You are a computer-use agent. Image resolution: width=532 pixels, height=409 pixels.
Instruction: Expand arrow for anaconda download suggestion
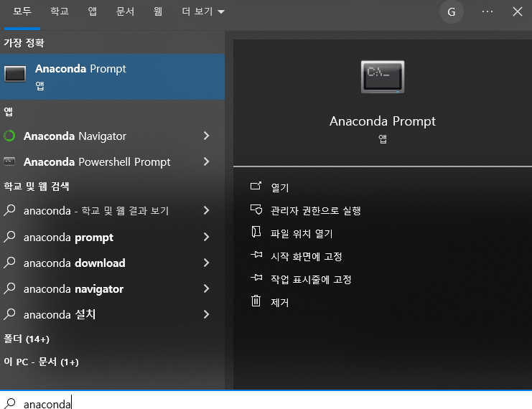206,263
